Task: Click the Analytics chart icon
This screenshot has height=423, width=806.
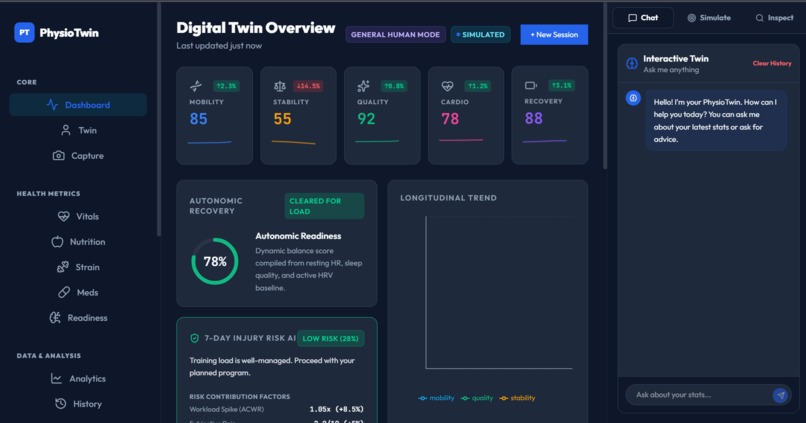Action: [57, 378]
